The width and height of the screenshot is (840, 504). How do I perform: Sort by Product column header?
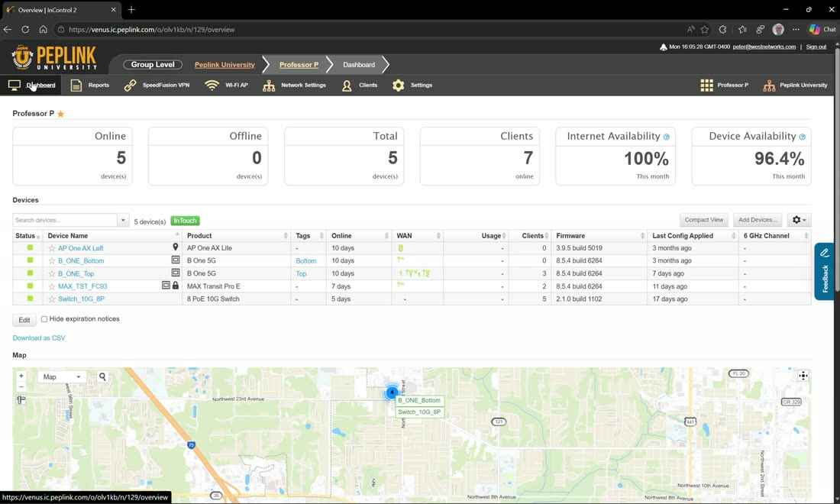coord(236,236)
